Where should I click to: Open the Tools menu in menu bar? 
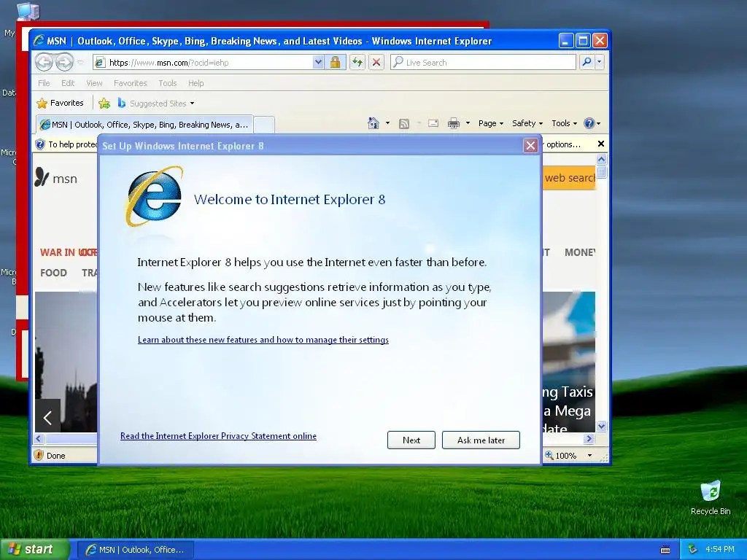pos(168,83)
